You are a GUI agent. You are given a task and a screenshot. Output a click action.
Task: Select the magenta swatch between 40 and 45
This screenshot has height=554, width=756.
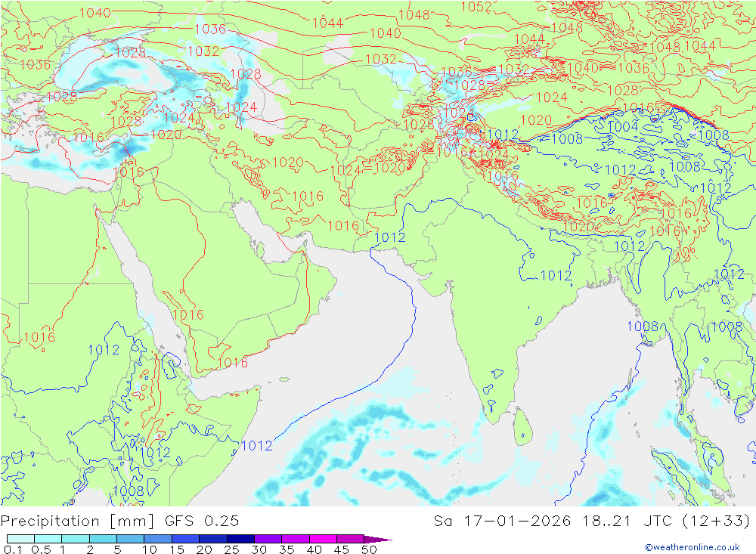tap(323, 539)
